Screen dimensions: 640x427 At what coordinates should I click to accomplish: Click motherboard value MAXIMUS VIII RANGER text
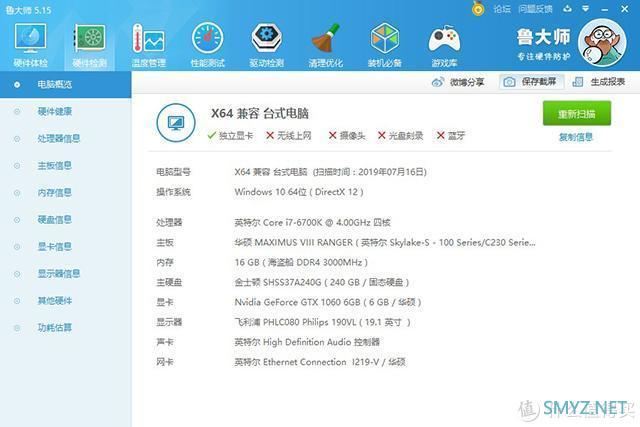385,243
